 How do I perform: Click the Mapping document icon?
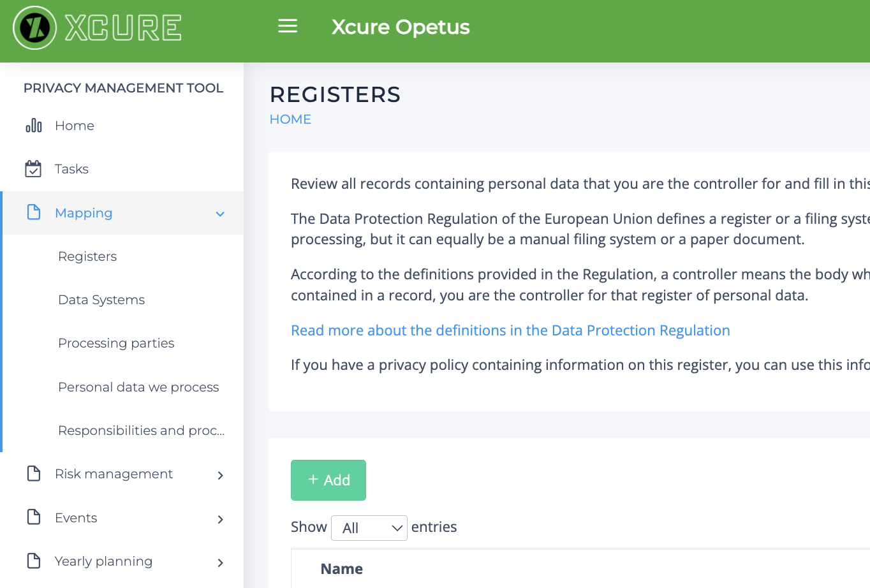[34, 212]
